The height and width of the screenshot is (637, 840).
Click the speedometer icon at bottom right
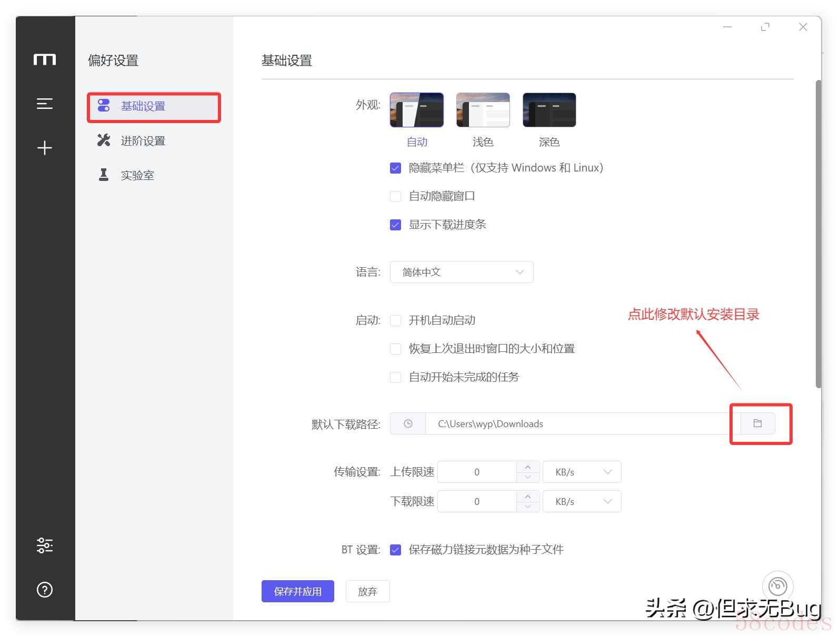777,586
